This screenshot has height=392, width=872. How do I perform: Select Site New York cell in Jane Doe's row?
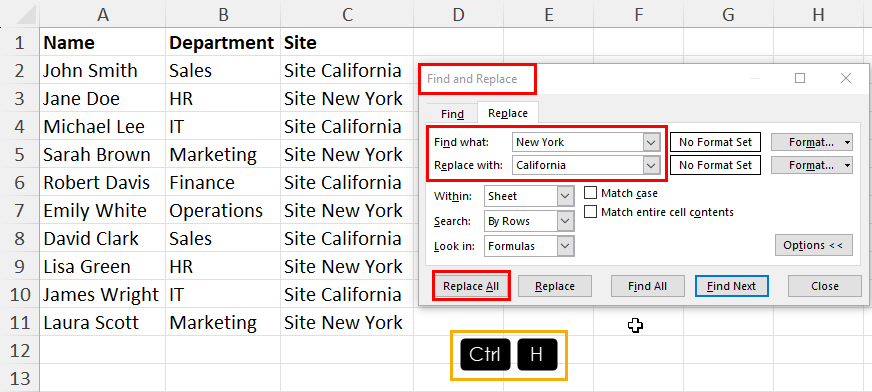coord(347,98)
